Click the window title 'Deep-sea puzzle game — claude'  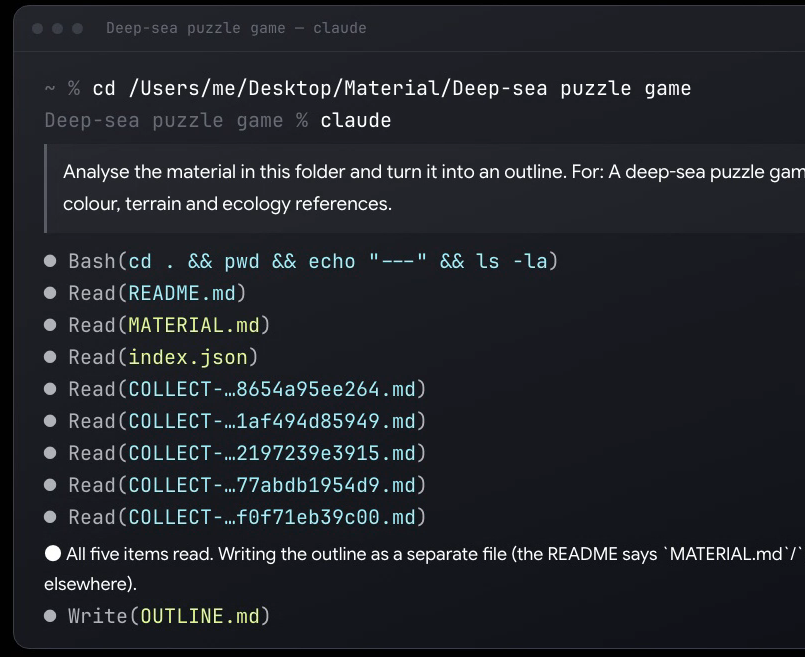pyautogui.click(x=236, y=28)
